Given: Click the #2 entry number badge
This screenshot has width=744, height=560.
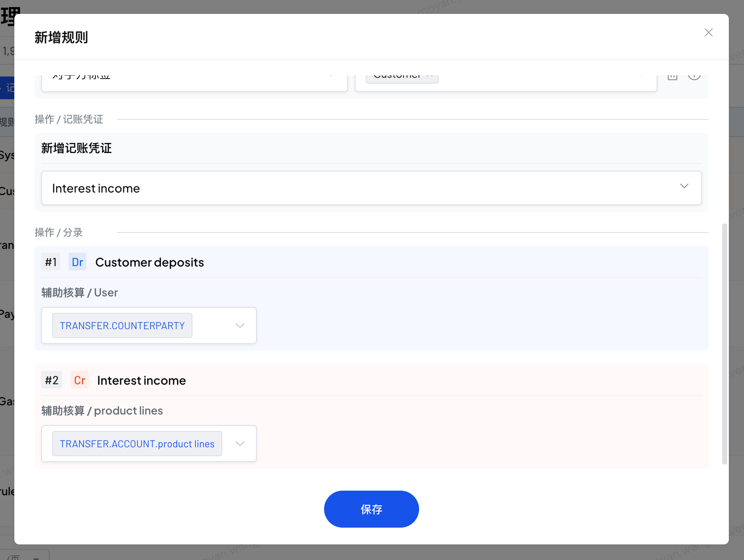Looking at the screenshot, I should coord(52,380).
